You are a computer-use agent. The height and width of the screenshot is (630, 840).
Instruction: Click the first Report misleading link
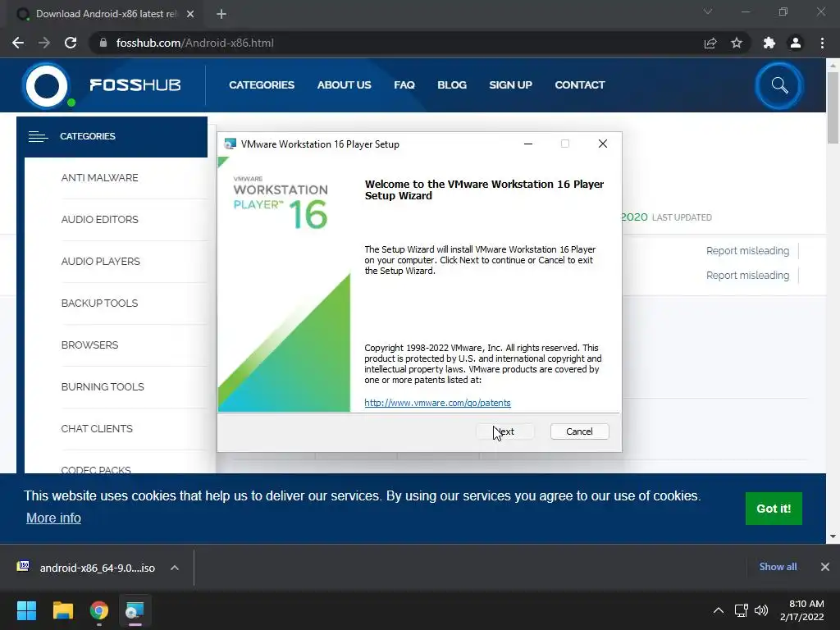[x=748, y=251]
